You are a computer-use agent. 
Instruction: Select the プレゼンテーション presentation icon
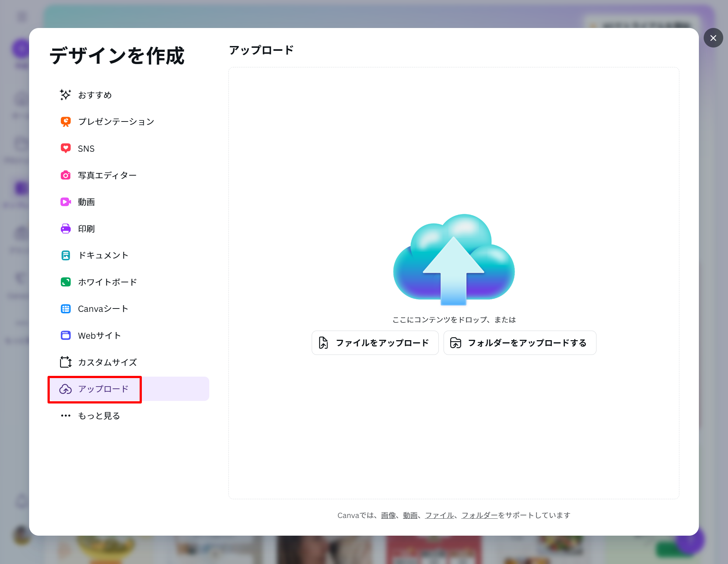click(x=66, y=122)
